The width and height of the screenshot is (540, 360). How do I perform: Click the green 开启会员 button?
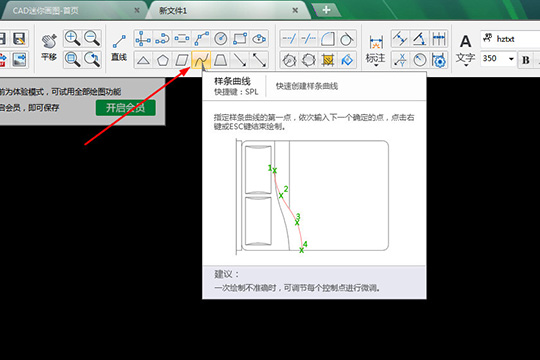click(x=126, y=108)
